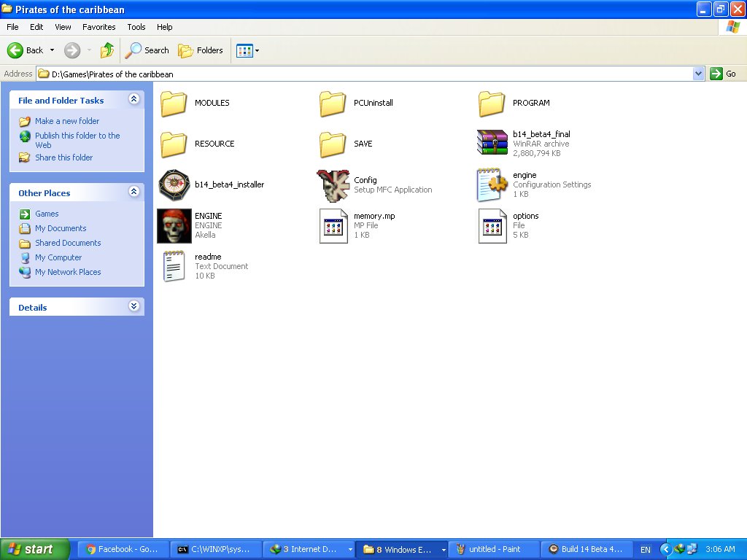Open the Tools menu

pos(136,27)
